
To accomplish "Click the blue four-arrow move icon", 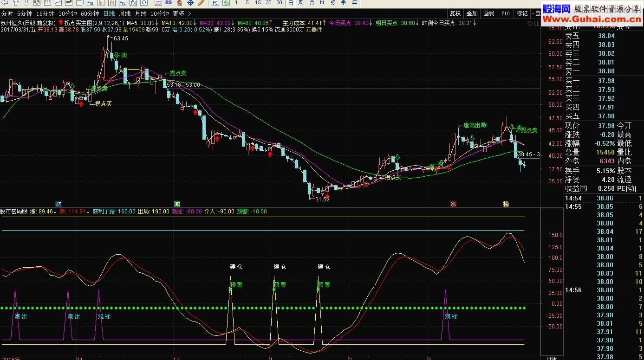I will pos(190,3).
